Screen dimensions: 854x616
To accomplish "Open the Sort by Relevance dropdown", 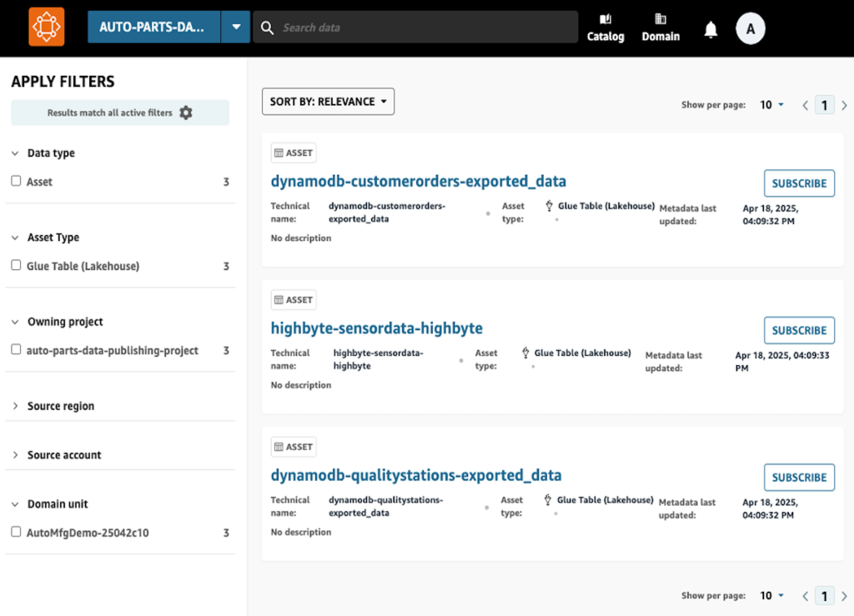I will point(328,102).
